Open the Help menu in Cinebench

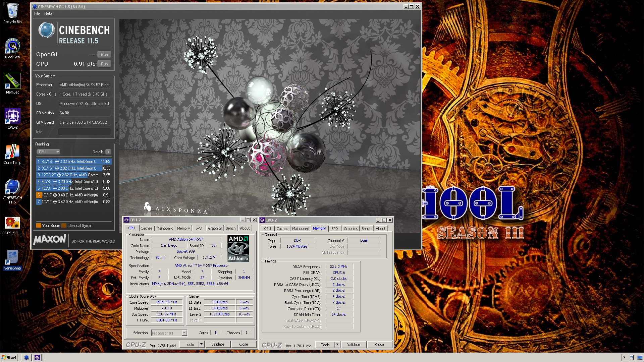[x=48, y=13]
